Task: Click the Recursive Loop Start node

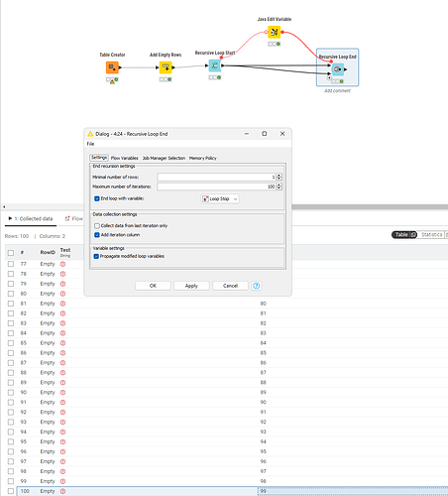Action: coord(215,65)
